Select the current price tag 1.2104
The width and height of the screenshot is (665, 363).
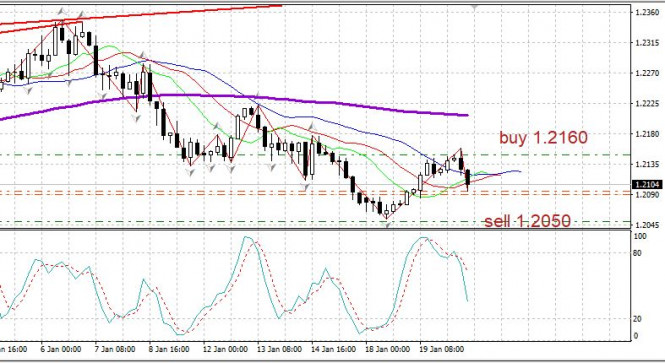coord(646,184)
